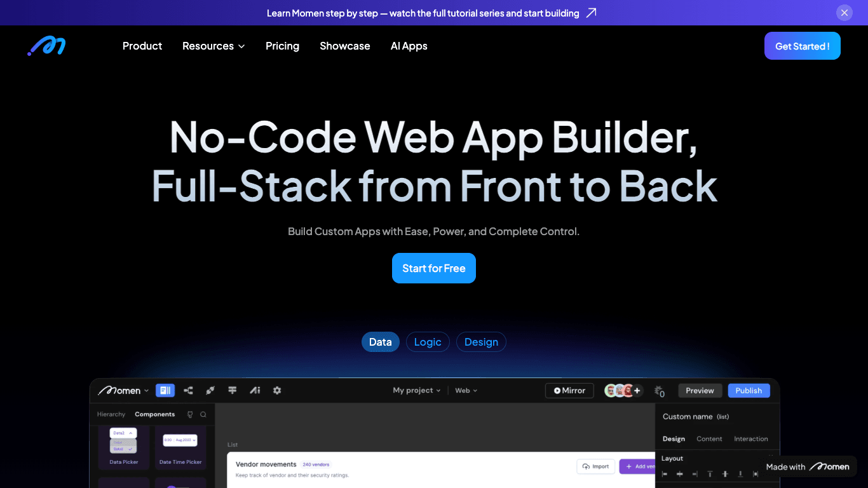The image size is (868, 488).
Task: Open the Showcase page
Action: [345, 46]
